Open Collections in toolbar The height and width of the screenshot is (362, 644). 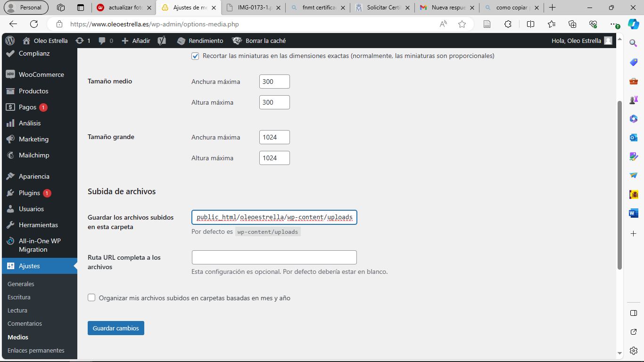pos(572,24)
